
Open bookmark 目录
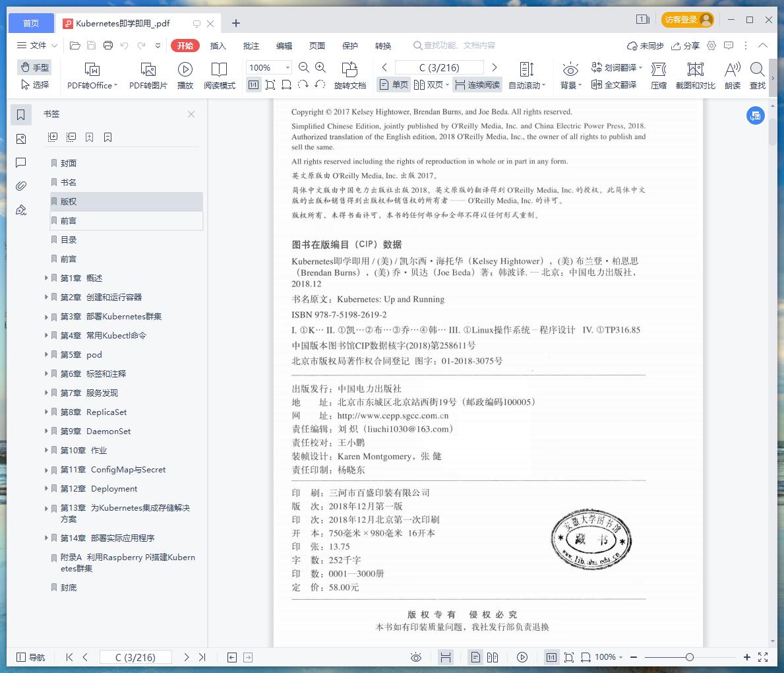(x=69, y=240)
